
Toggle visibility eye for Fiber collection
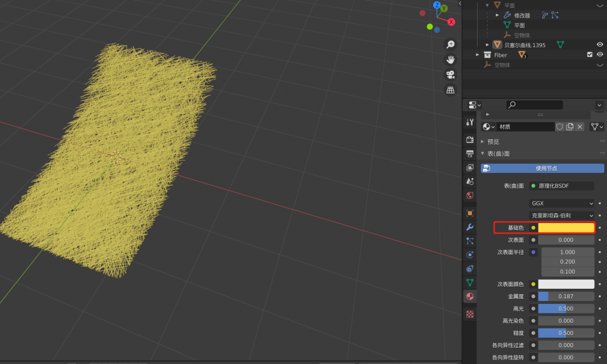600,54
